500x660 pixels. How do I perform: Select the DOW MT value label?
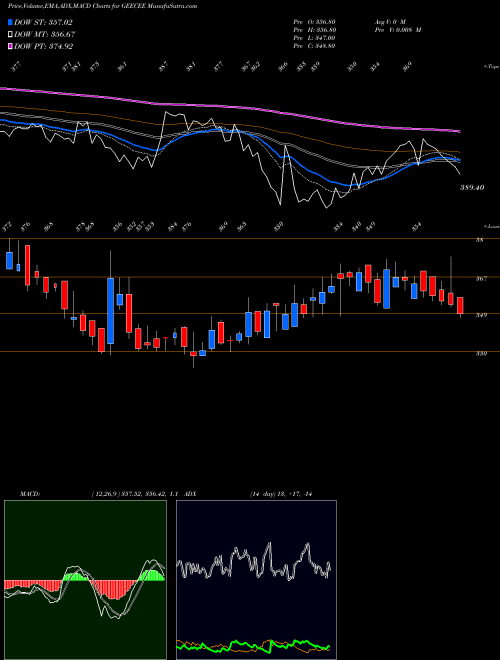click(x=45, y=34)
